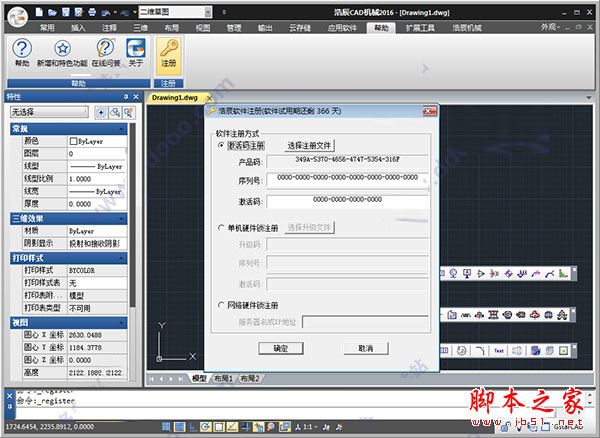Collapse the 三维效果 section
Screen dimensions: 600x438
(x=122, y=219)
